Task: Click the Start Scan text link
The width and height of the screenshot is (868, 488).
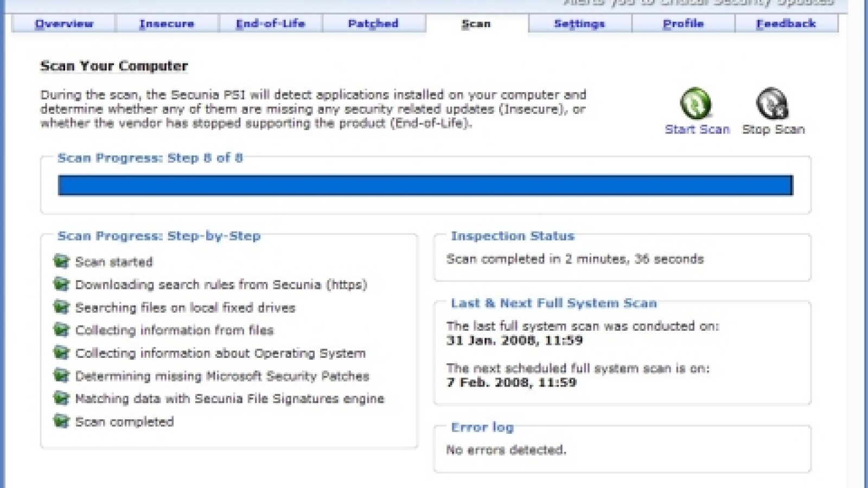Action: (x=697, y=130)
